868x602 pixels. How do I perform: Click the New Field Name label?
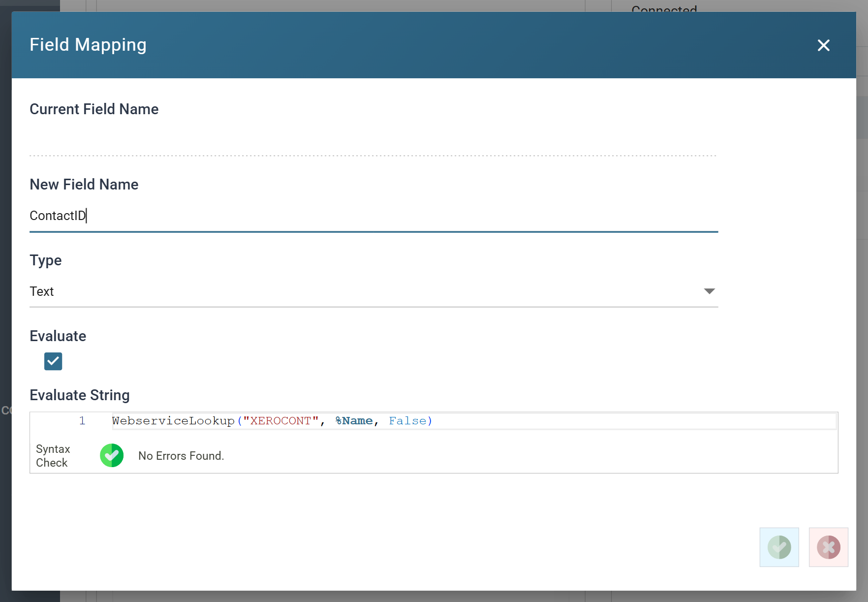[x=84, y=185]
